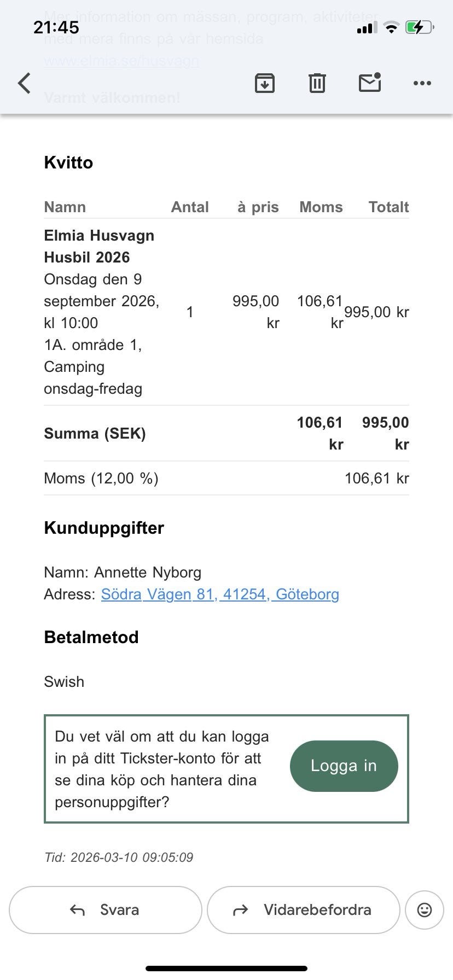The image size is (453, 980).
Task: Tap the back arrow icon
Action: [x=25, y=84]
